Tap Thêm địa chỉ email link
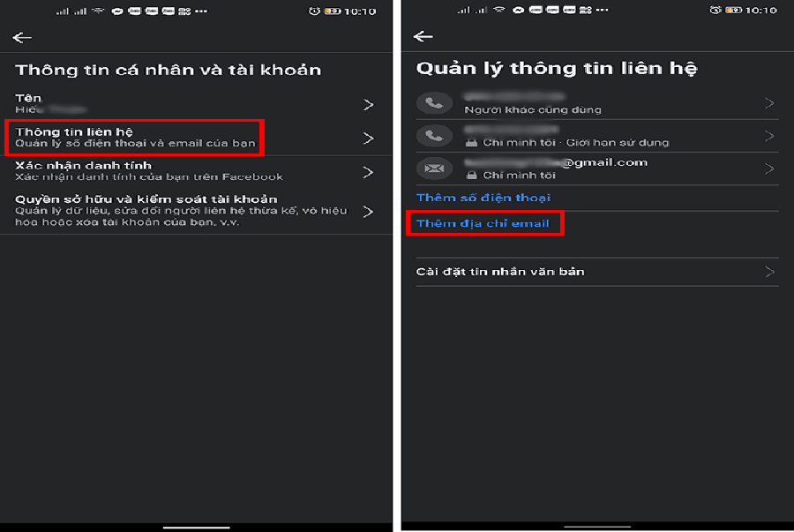 pyautogui.click(x=483, y=223)
